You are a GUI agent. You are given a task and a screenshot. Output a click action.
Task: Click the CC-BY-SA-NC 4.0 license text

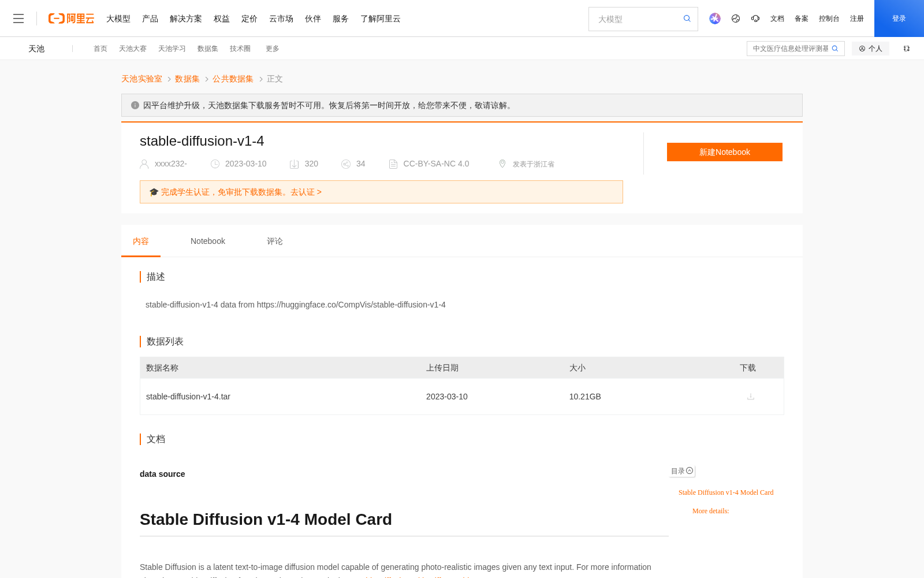pos(436,164)
